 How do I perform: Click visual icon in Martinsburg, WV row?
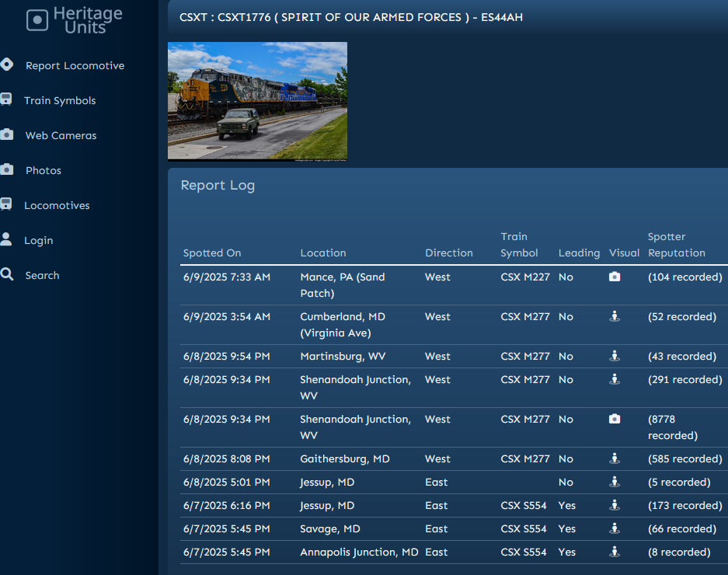click(x=615, y=356)
